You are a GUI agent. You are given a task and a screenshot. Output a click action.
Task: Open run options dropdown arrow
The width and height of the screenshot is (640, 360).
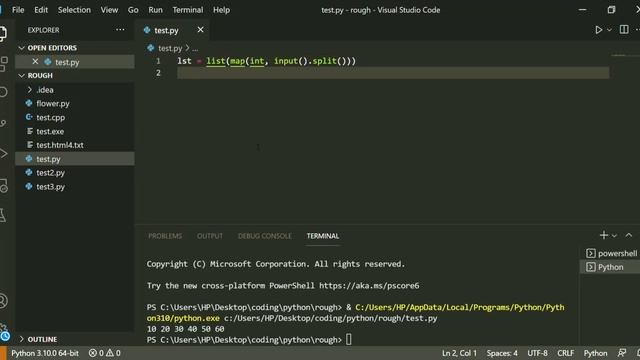coord(609,30)
